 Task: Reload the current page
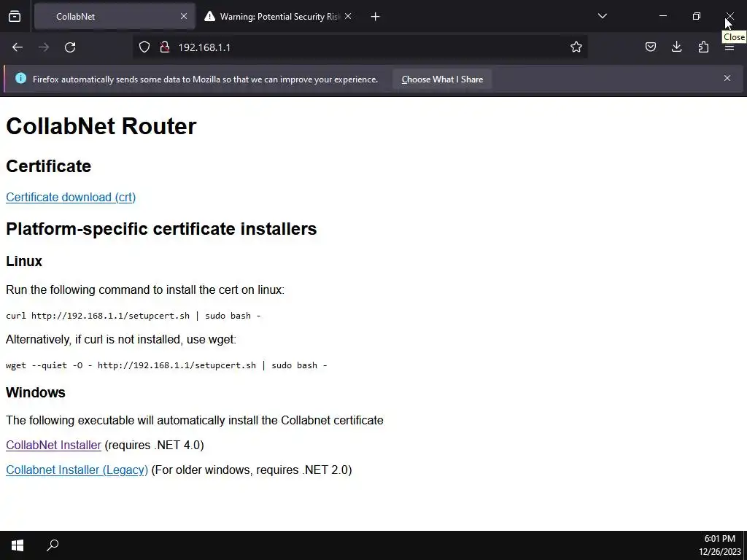[x=70, y=47]
